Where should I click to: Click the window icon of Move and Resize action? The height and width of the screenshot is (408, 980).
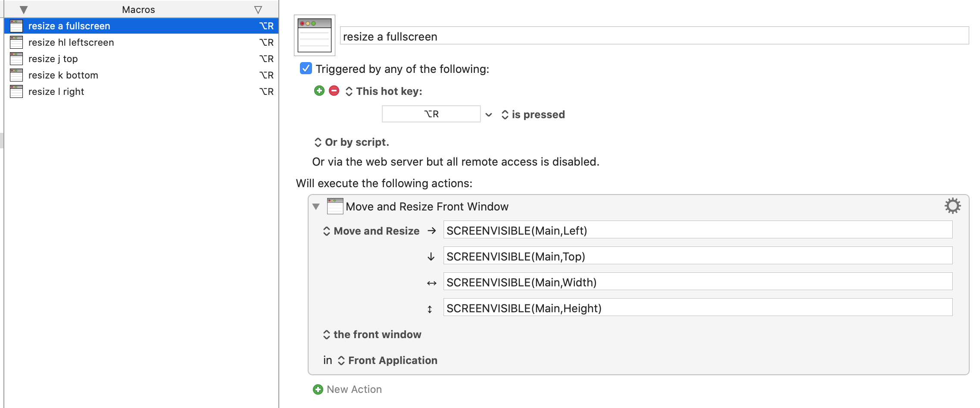tap(335, 206)
